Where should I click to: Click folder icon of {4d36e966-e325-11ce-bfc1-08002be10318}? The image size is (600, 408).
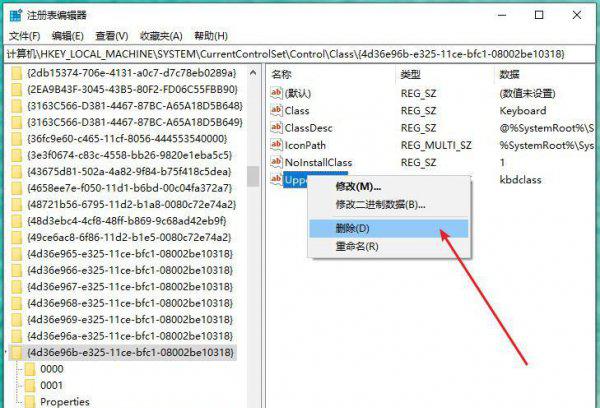(16, 270)
